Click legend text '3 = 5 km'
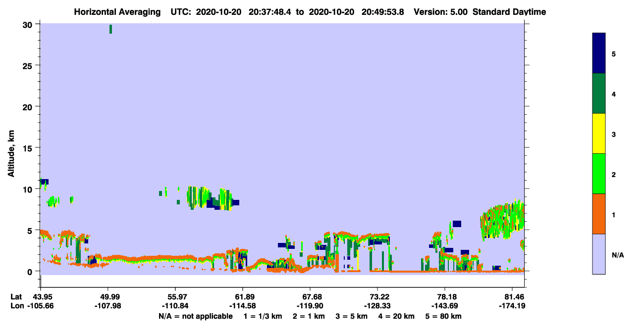 click(x=353, y=316)
